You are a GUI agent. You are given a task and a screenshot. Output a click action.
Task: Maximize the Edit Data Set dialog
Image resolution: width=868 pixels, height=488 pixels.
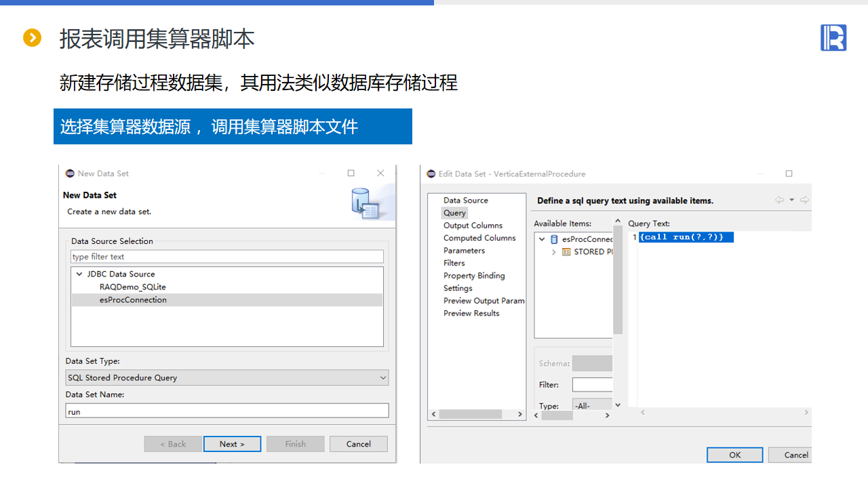(x=789, y=174)
